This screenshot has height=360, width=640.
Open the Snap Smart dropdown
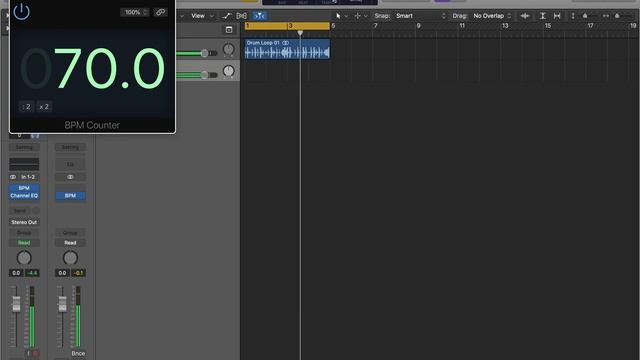(420, 16)
